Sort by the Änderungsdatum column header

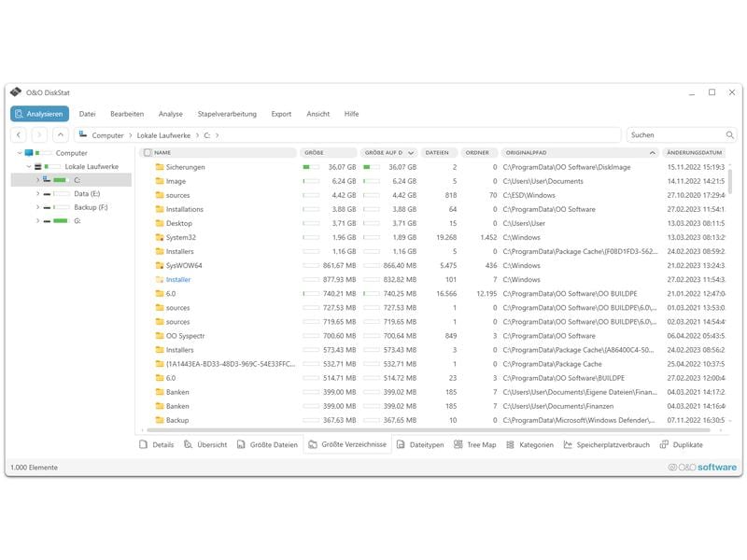(695, 153)
